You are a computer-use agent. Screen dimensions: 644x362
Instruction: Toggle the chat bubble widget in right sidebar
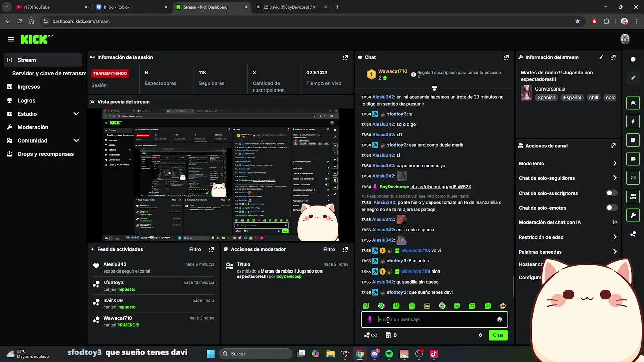click(633, 159)
